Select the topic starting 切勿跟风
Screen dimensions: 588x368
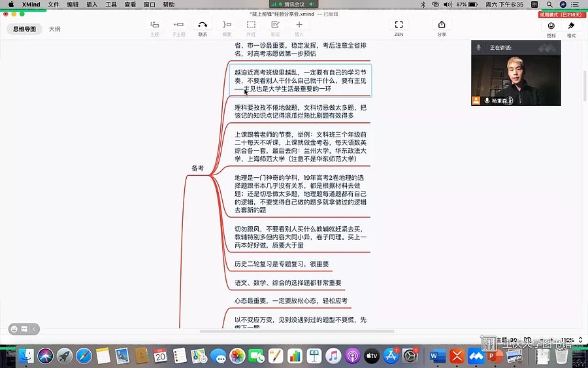[301, 237]
